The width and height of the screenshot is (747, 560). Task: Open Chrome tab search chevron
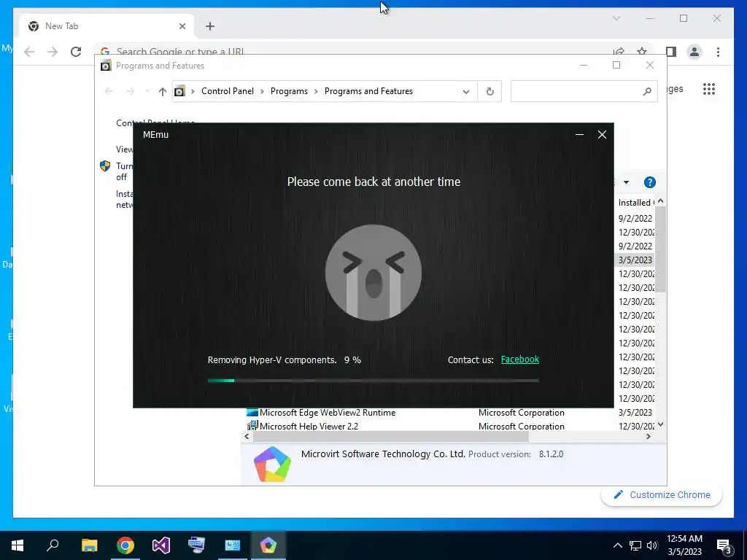point(616,18)
